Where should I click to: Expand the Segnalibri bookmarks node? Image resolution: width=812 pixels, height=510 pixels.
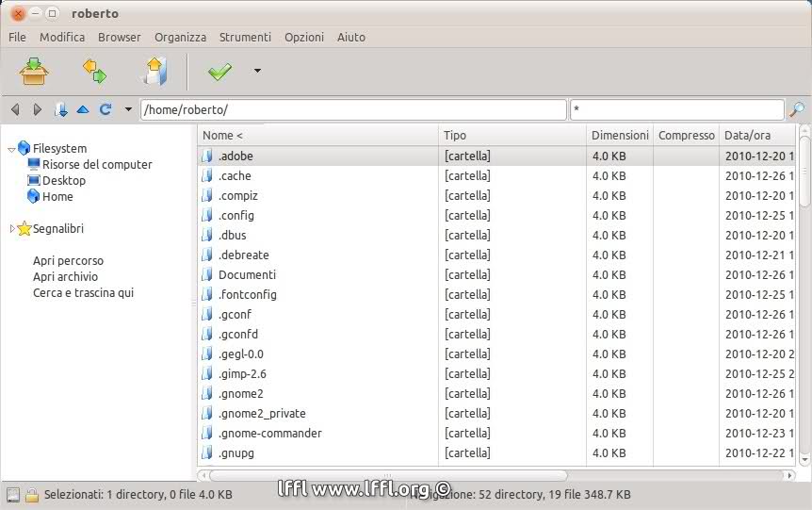[x=12, y=229]
